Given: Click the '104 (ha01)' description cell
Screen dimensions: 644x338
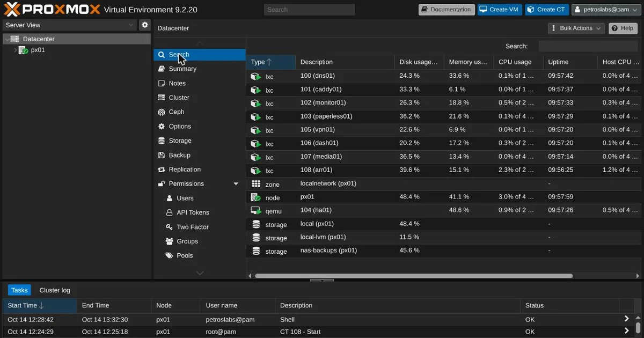Looking at the screenshot, I should click(345, 210).
